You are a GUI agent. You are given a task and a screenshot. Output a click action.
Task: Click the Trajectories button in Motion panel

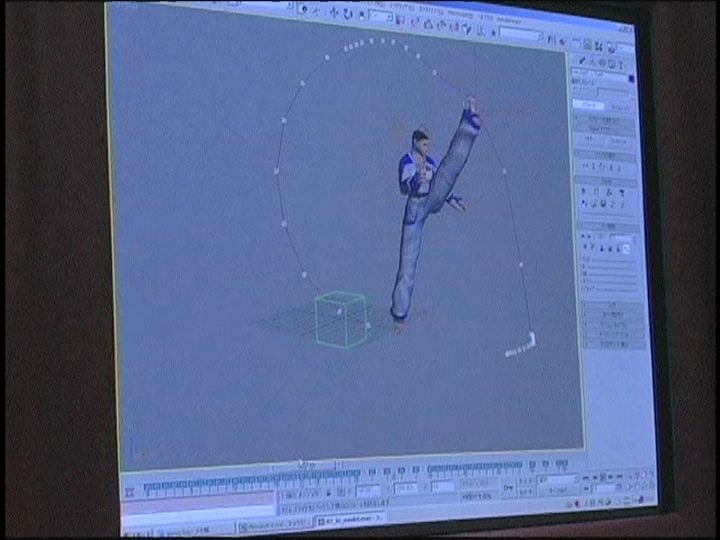tap(619, 107)
